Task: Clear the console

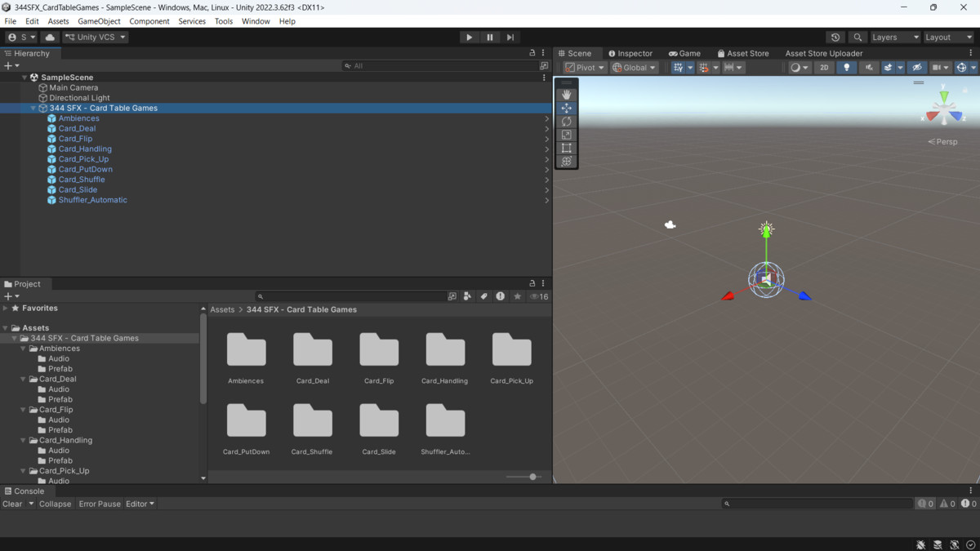Action: click(12, 504)
